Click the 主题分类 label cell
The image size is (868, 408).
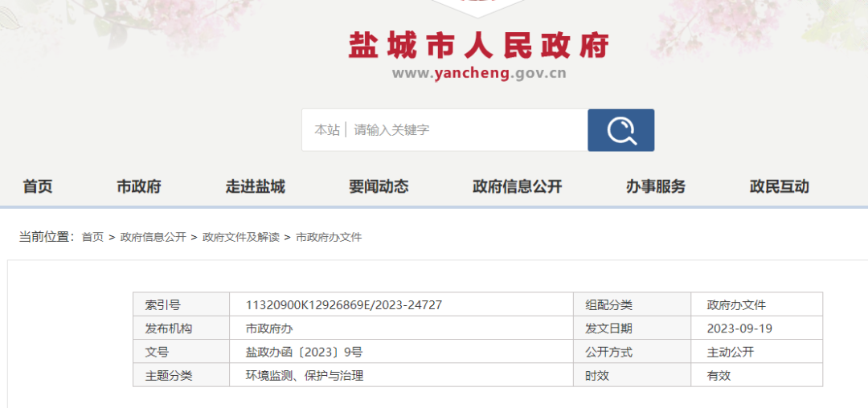click(182, 375)
